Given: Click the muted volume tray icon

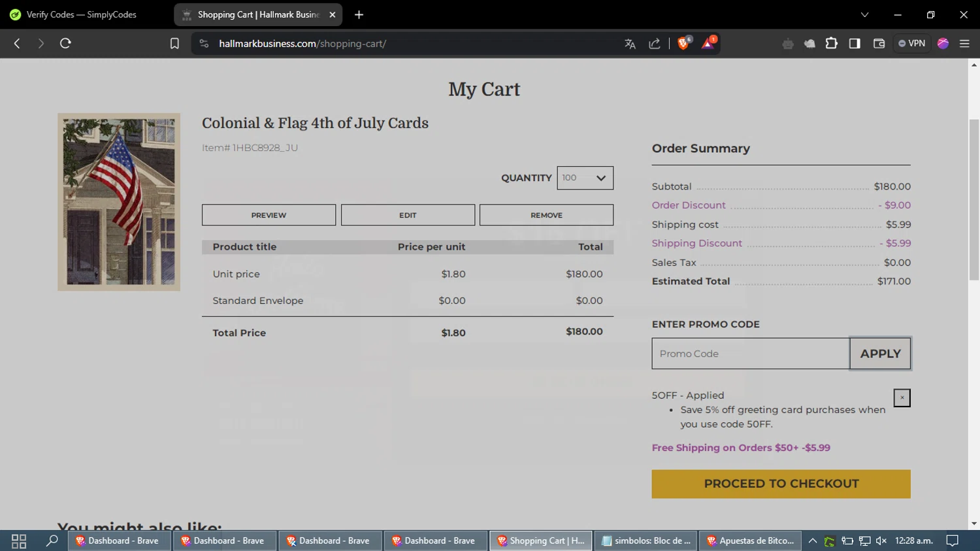Looking at the screenshot, I should coord(881,541).
